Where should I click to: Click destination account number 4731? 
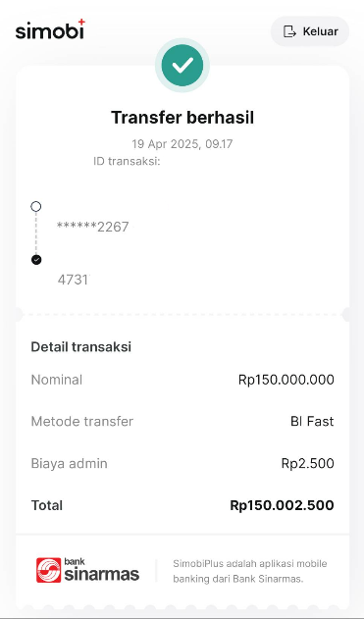point(73,280)
